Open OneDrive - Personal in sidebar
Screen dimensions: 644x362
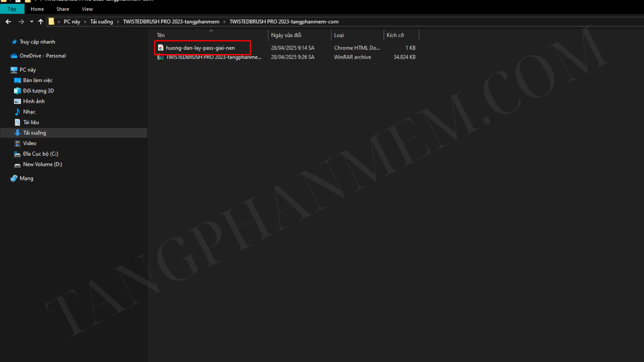[x=43, y=56]
